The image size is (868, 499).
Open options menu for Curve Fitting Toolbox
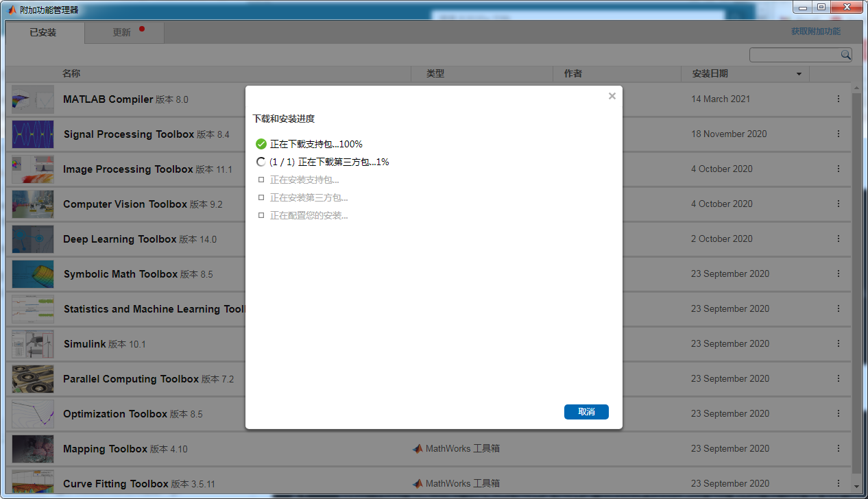pyautogui.click(x=838, y=483)
